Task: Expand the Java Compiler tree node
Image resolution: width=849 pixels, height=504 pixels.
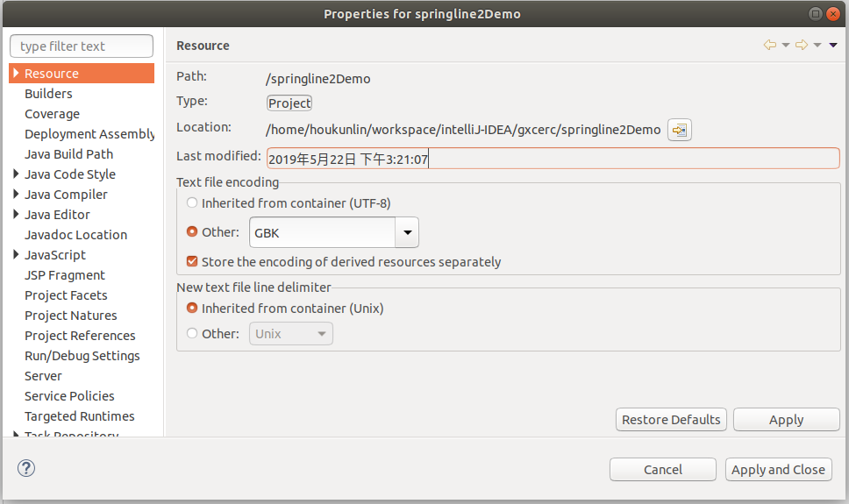Action: point(16,194)
